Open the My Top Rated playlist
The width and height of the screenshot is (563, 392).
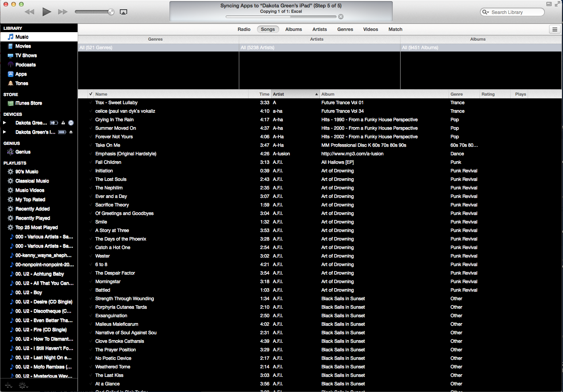tap(30, 199)
